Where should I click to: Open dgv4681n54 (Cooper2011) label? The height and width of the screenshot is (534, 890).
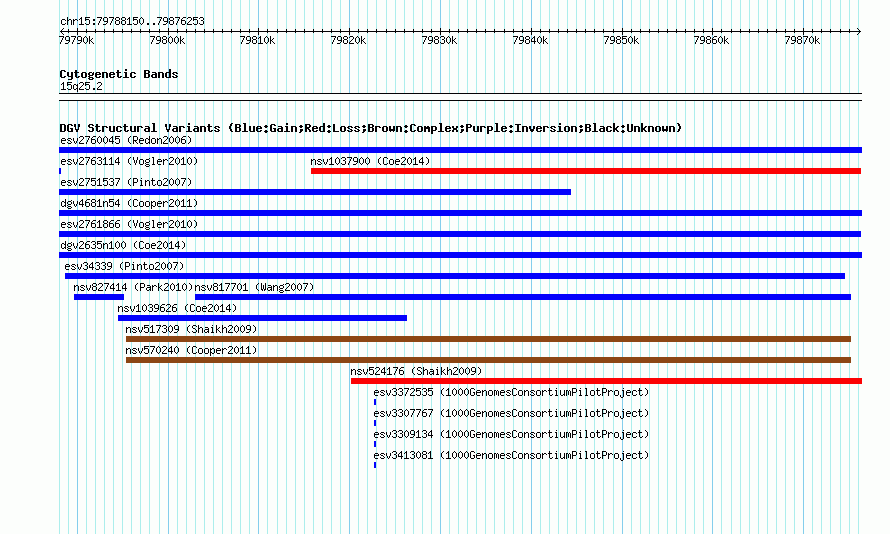point(129,203)
